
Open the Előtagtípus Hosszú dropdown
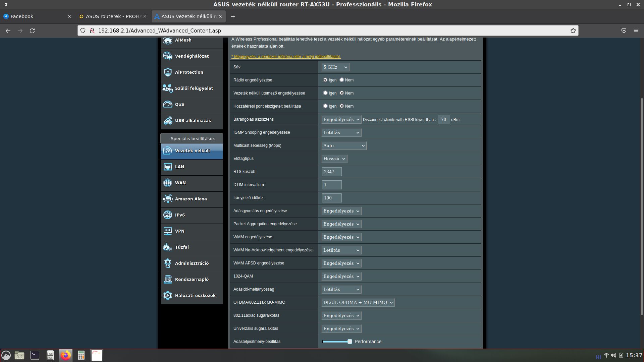334,159
